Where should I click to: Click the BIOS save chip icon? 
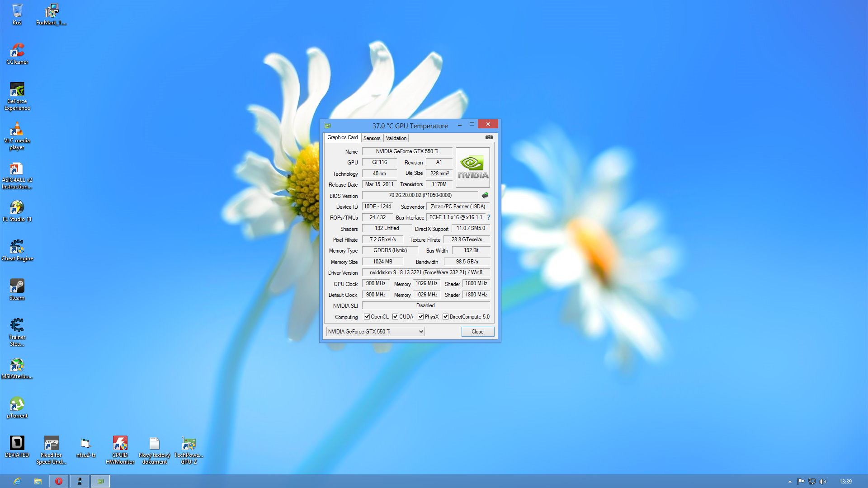point(485,195)
